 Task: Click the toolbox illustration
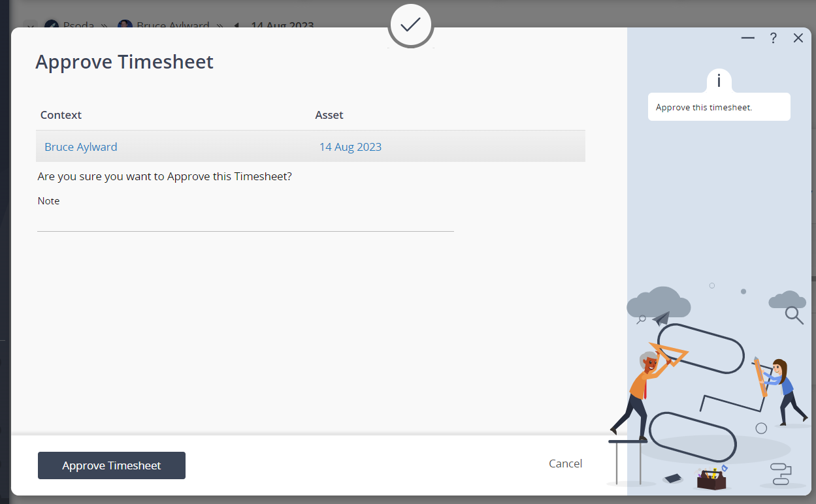point(711,480)
